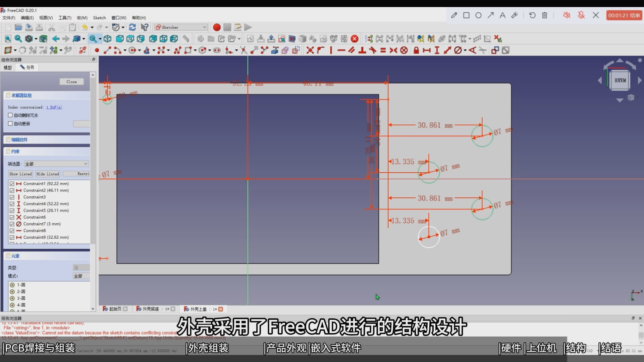Open a file with the Open icon
This screenshot has width=644, height=362.
18,27
